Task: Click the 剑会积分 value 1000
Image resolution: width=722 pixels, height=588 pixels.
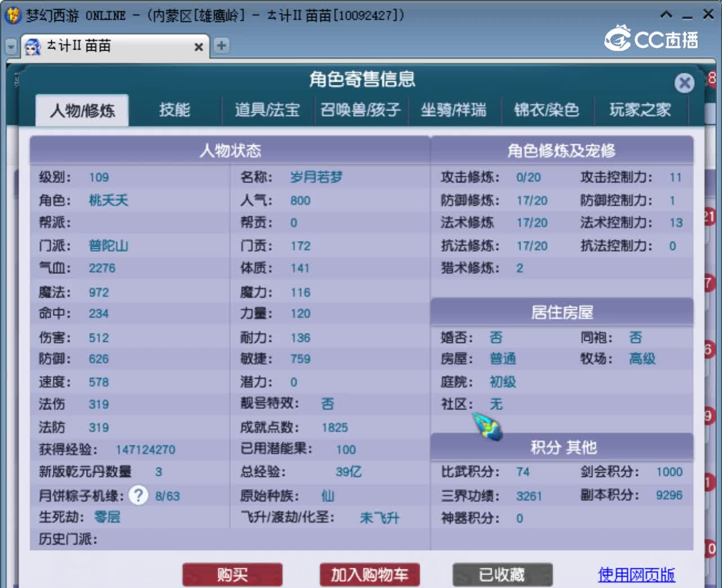Action: (x=669, y=472)
